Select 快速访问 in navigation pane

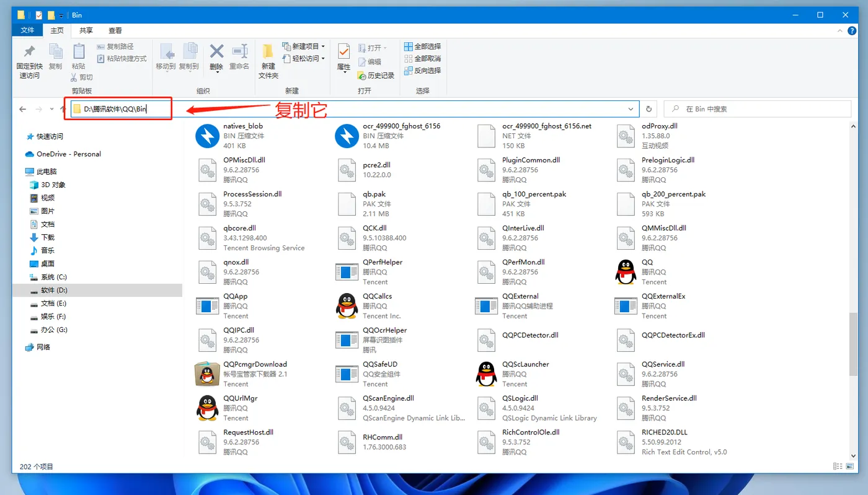(x=50, y=136)
